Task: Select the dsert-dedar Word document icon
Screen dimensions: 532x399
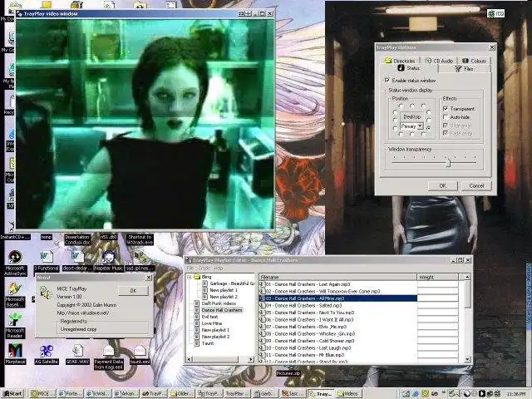Action: pos(77,257)
